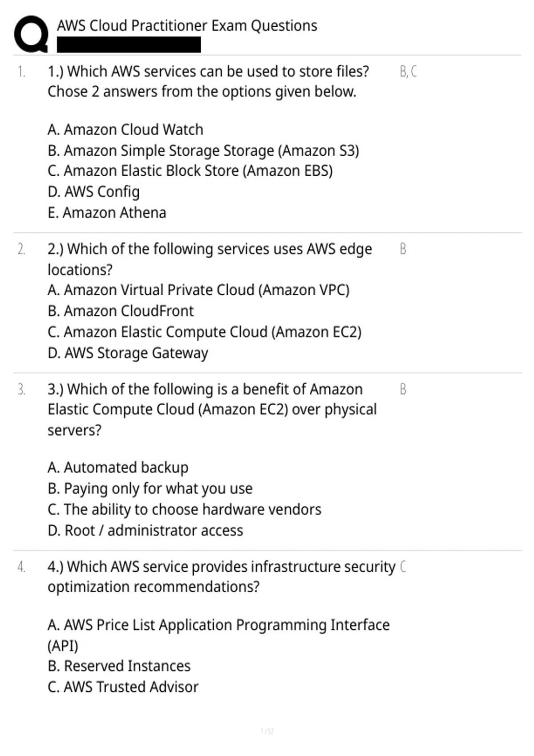Select option C. AWS Trusted Advisor
534x756 pixels.
click(123, 687)
